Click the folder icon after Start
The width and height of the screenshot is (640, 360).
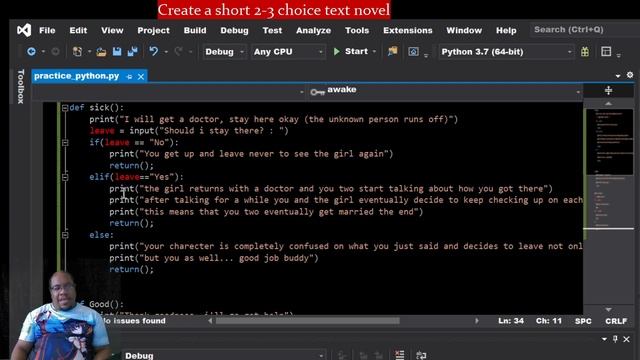pyautogui.click(x=393, y=51)
